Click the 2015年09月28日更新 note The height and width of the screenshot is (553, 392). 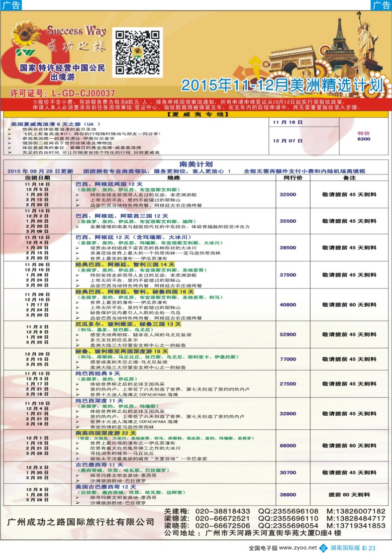point(40,171)
